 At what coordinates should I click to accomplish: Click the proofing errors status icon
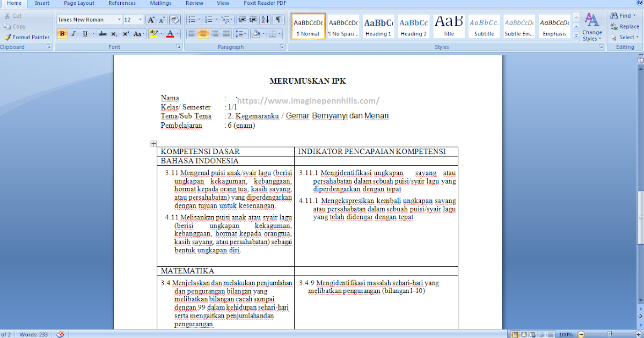click(60, 334)
